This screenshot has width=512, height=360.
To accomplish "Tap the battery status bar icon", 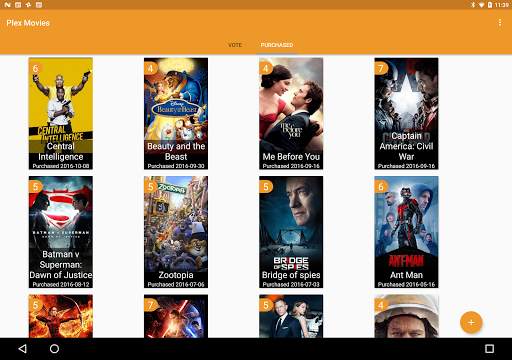I will coord(490,5).
